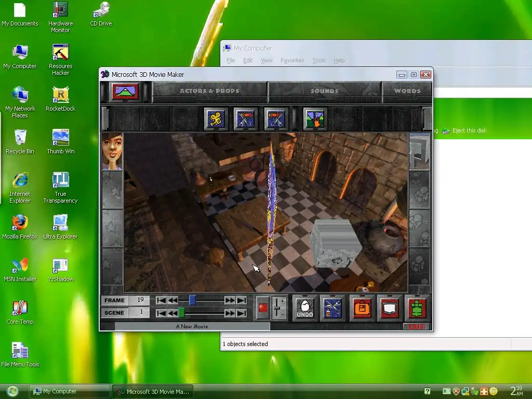Click the green scene slider handle
Screen dimensions: 532x399
point(181,313)
